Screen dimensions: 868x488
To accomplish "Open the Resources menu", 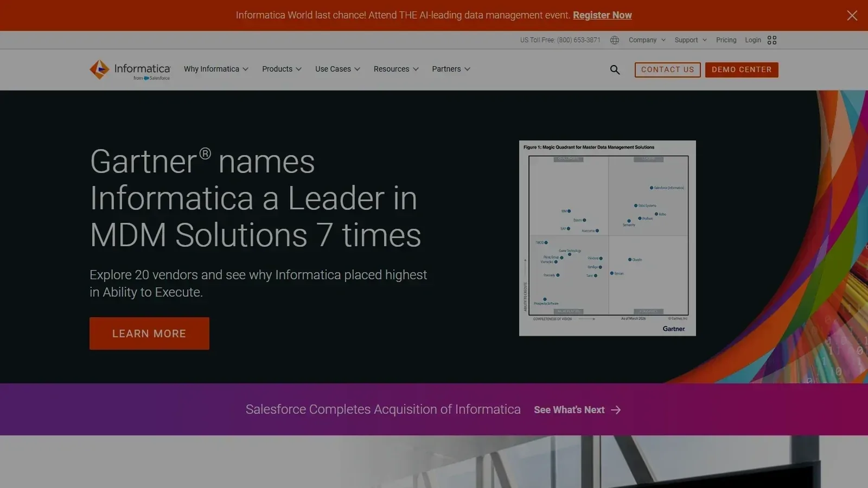I will (x=396, y=69).
